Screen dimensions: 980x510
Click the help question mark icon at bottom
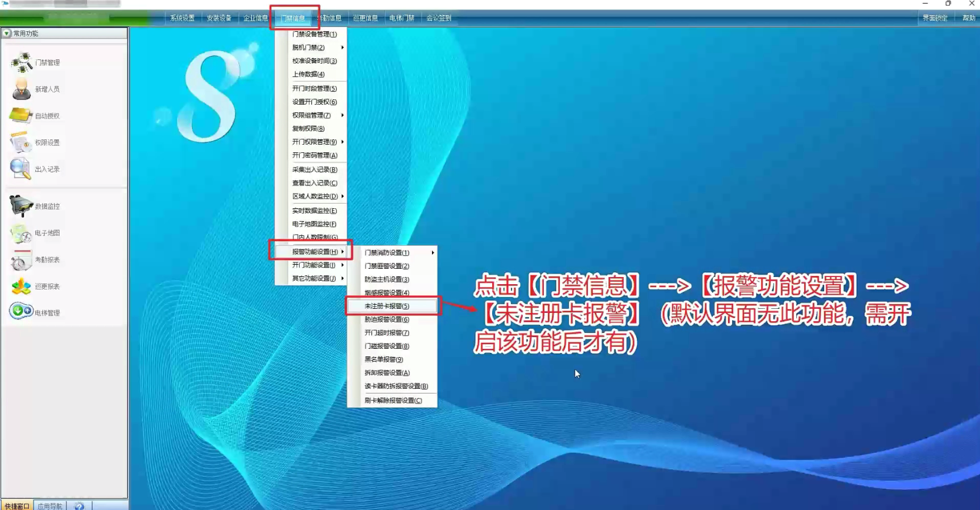(x=79, y=506)
